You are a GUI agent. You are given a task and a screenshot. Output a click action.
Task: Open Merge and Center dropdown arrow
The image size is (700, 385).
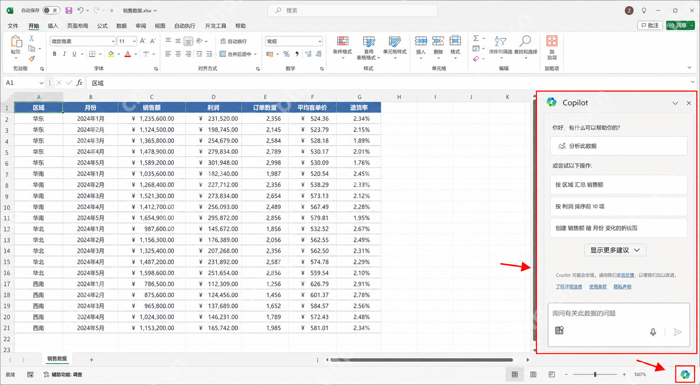255,54
